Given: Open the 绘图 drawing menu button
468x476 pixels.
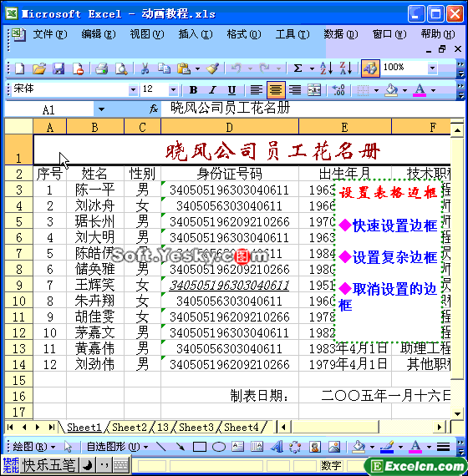Looking at the screenshot, I should pos(34,447).
